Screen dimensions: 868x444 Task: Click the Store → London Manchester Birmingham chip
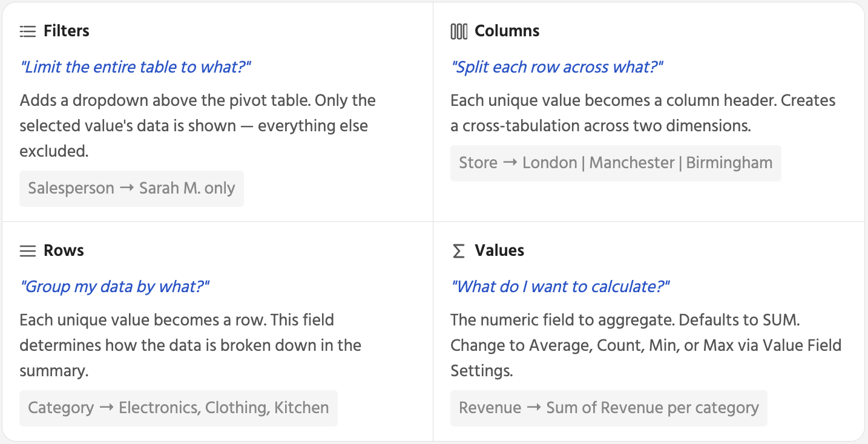click(x=616, y=163)
